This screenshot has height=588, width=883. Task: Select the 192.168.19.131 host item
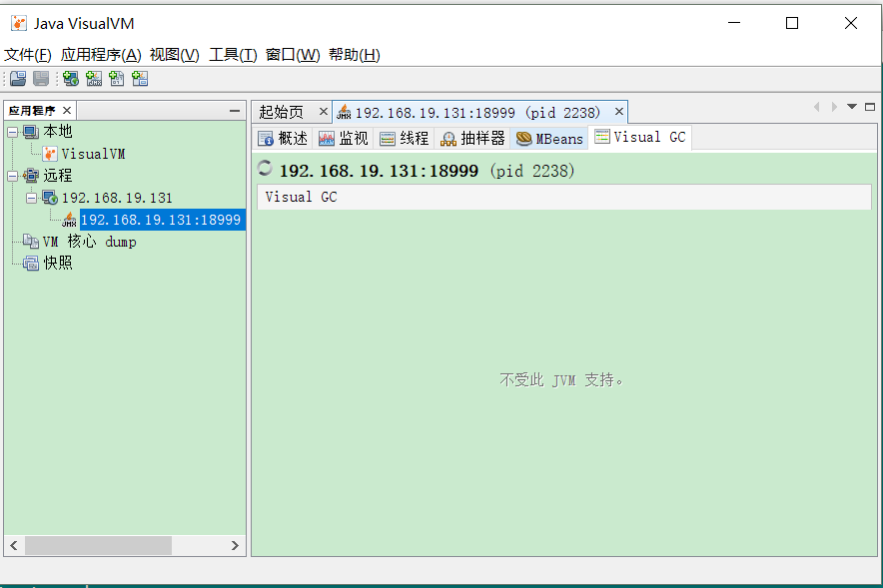[117, 198]
